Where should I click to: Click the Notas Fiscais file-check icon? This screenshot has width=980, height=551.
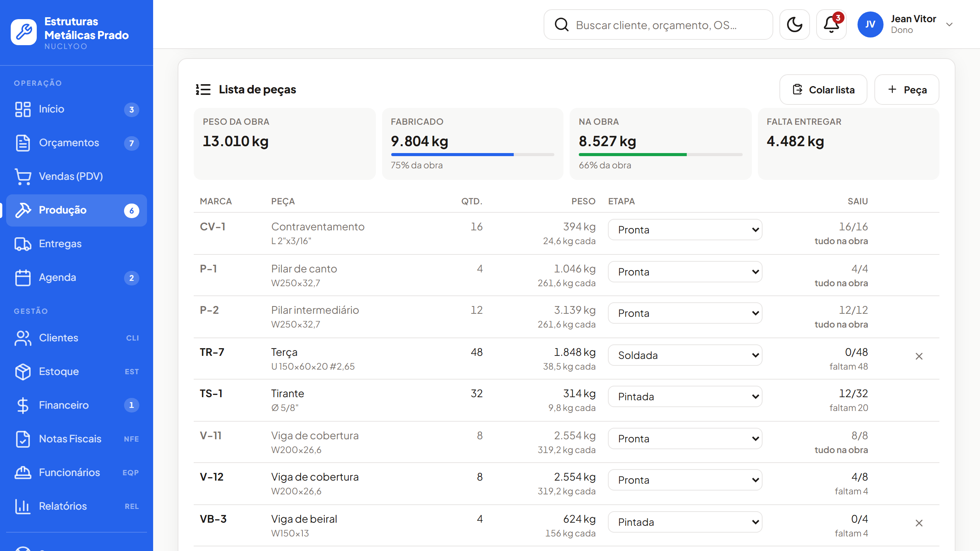point(23,439)
